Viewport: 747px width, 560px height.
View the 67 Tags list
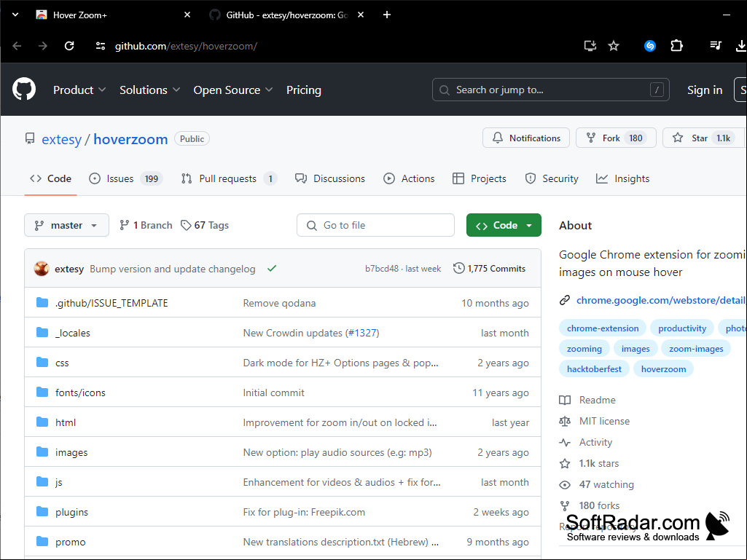205,225
